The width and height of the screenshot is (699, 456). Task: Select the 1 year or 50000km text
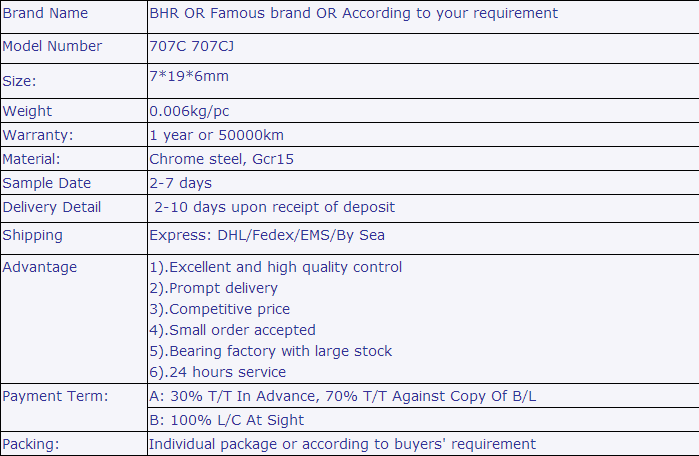[x=213, y=135]
